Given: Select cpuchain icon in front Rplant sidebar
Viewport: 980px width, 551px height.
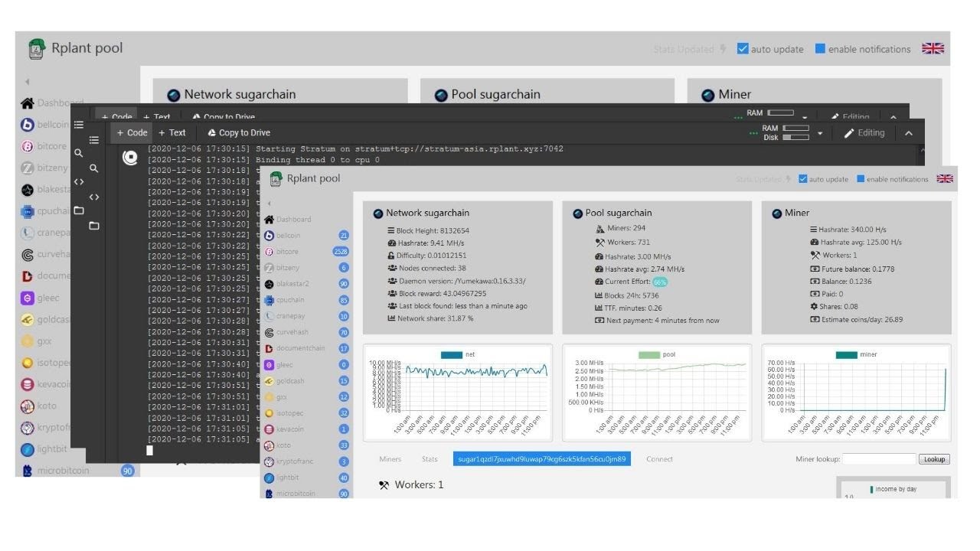Looking at the screenshot, I should point(269,300).
